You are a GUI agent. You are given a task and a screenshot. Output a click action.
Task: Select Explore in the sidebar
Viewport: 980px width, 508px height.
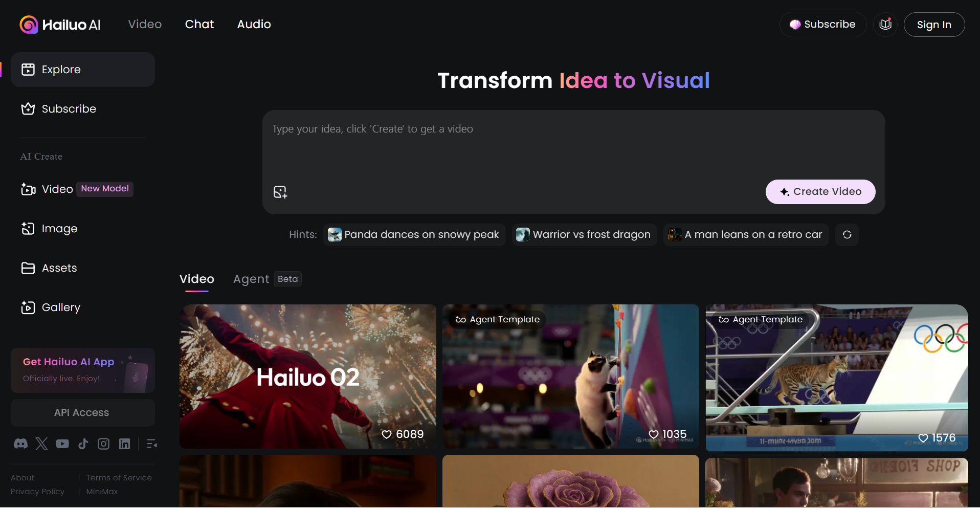tap(83, 70)
